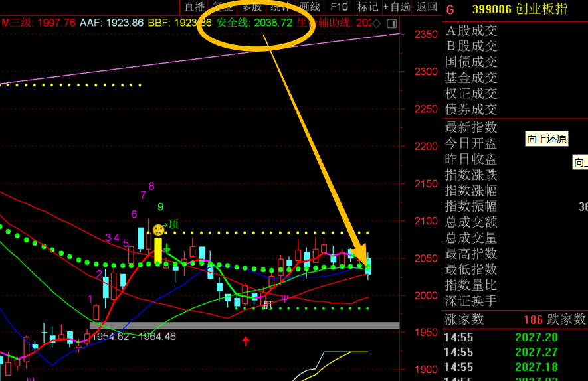This screenshot has height=381, width=588.
Task: Click the sad face marker on the chart
Action: 159,230
